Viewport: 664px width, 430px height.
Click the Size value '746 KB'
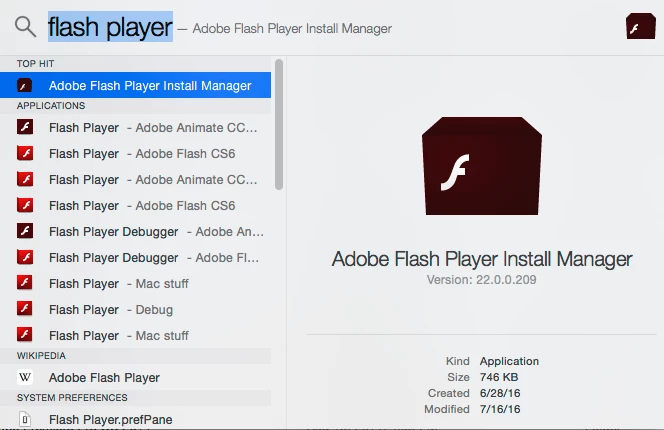click(x=499, y=377)
